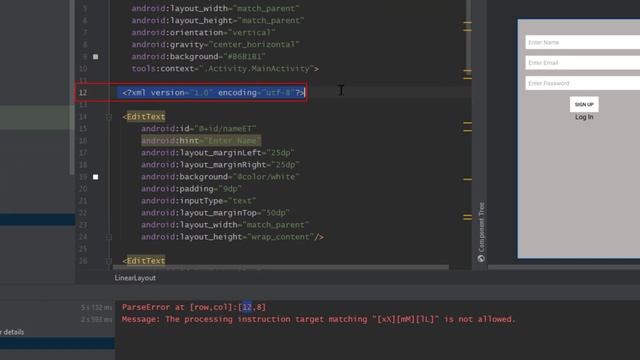Open the white gutter color swatch on line 19
This screenshot has width=640, height=360.
pos(96,177)
